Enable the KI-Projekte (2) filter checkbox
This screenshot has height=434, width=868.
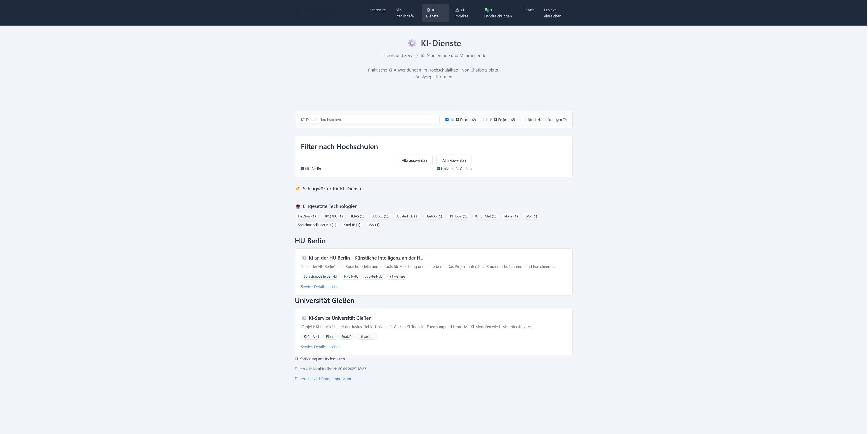pyautogui.click(x=485, y=119)
